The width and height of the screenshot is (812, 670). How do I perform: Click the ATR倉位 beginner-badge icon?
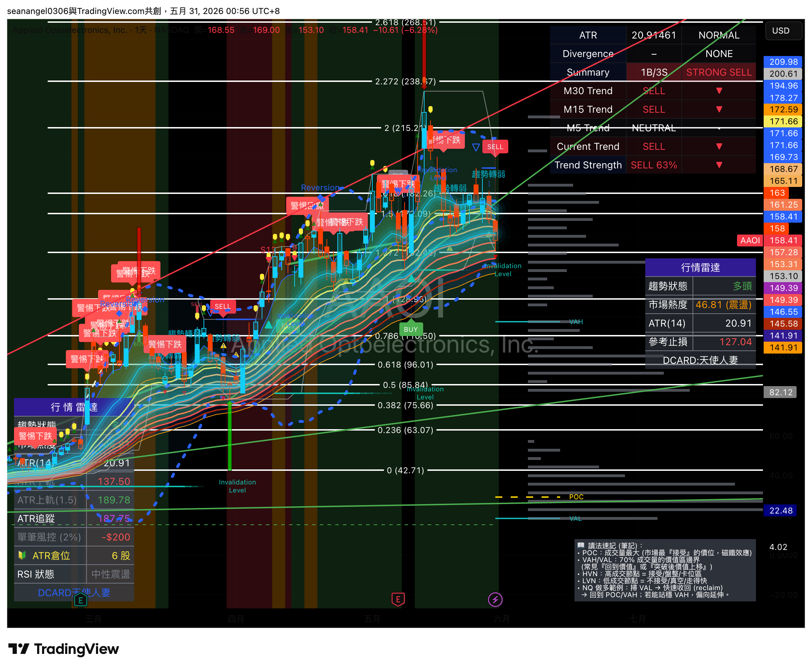(x=22, y=555)
